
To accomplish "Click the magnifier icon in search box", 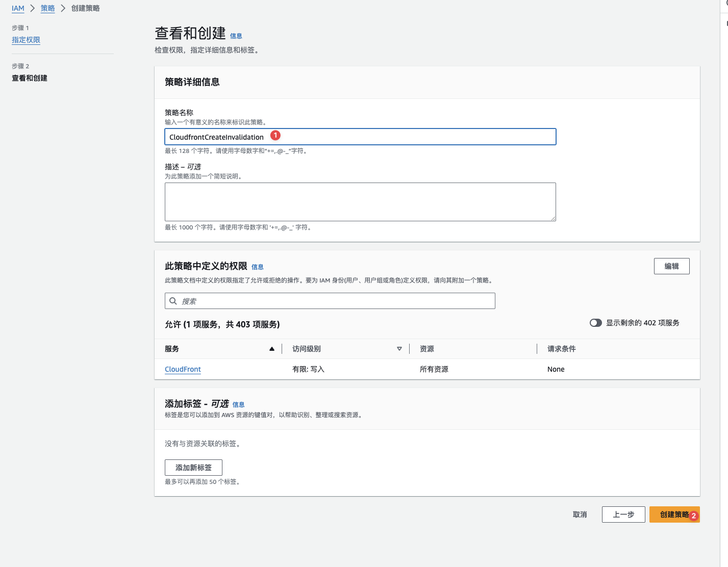I will pos(173,301).
